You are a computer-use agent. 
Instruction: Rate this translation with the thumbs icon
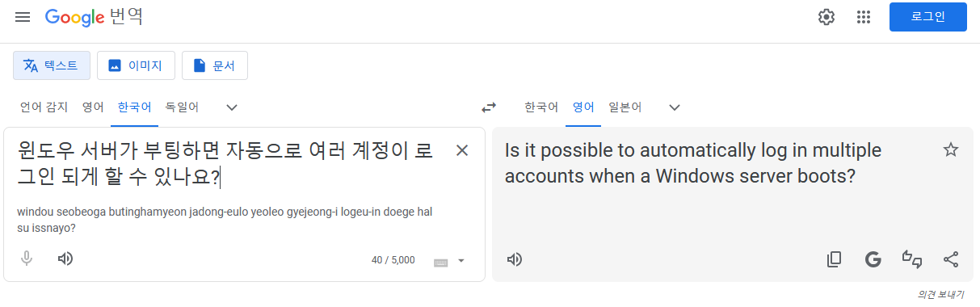[912, 259]
